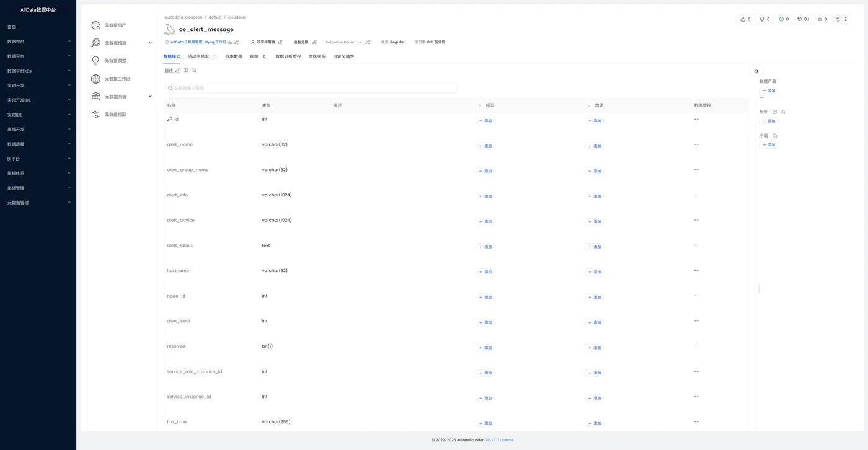
Task: Open the GPL-3.0 License link
Action: point(499,440)
